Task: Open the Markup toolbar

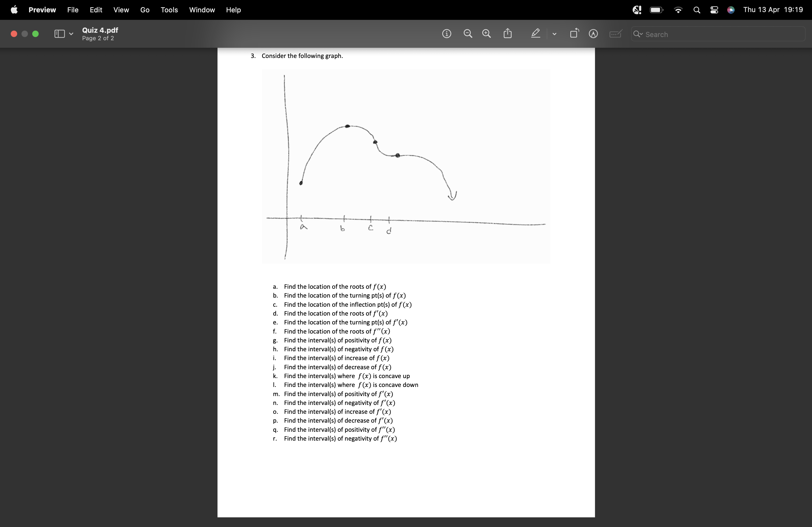Action: [593, 34]
